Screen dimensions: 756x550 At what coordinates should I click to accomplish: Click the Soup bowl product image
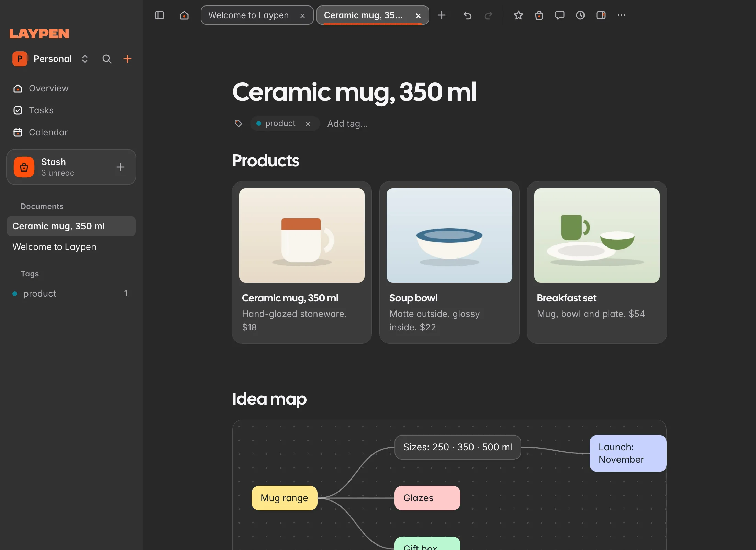click(449, 235)
